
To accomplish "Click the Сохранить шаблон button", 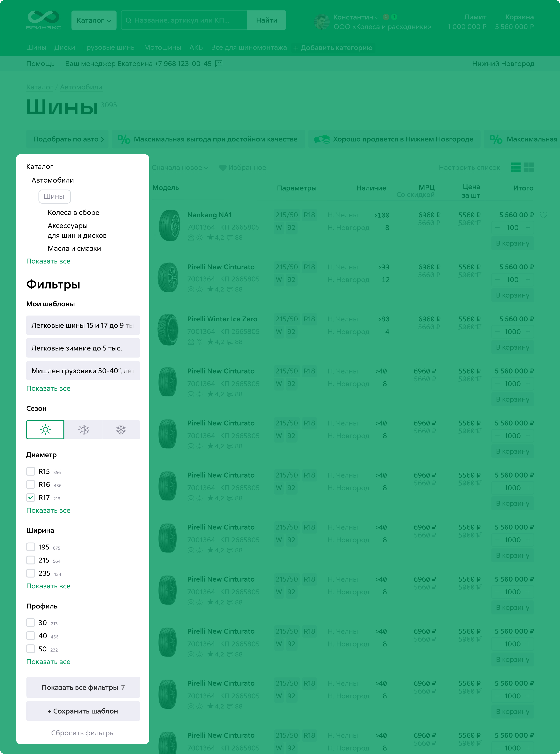I will [83, 711].
